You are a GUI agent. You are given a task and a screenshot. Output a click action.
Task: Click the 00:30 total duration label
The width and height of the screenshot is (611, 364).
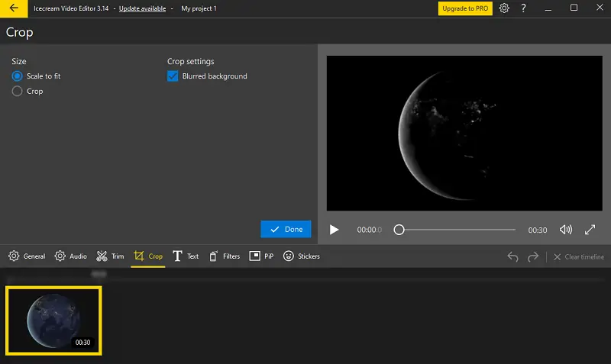(x=538, y=230)
